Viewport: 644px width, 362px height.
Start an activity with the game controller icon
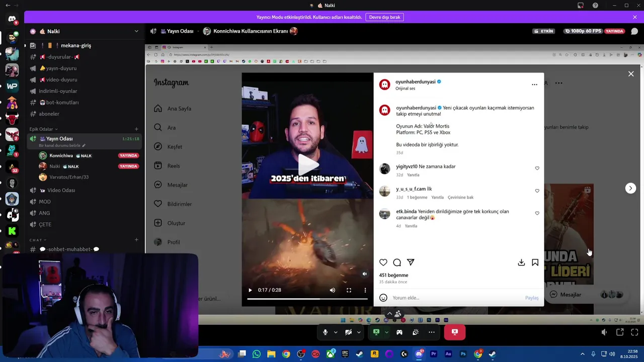point(399,332)
